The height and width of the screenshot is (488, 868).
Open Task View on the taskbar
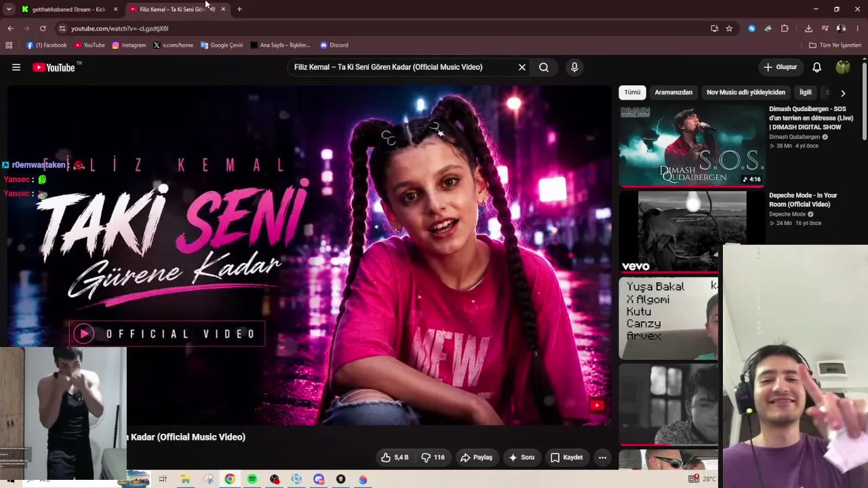click(x=163, y=479)
